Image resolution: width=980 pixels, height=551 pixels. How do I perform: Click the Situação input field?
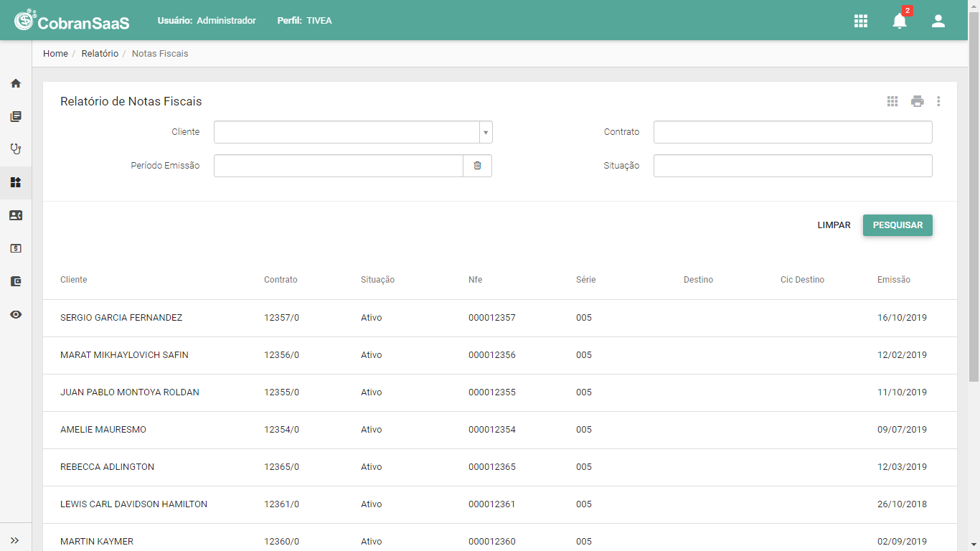pyautogui.click(x=793, y=166)
